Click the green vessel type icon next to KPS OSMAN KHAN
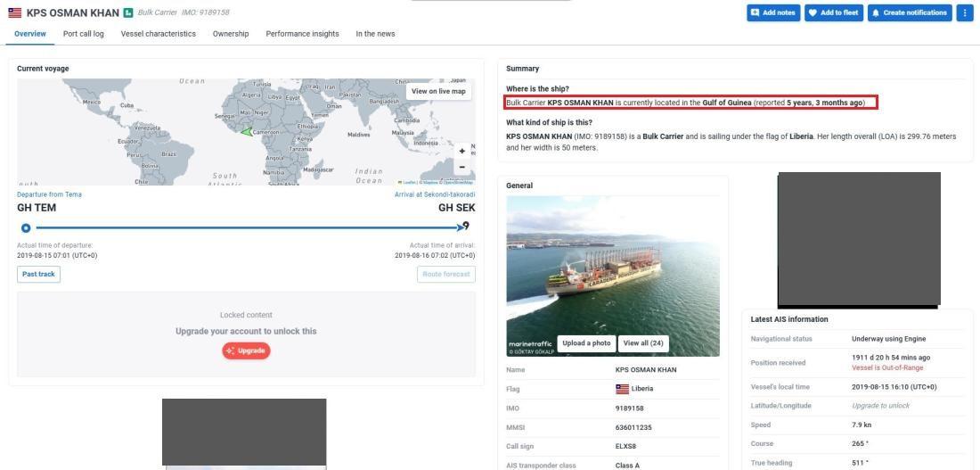Screen dimensions: 980x470 pyautogui.click(x=128, y=12)
